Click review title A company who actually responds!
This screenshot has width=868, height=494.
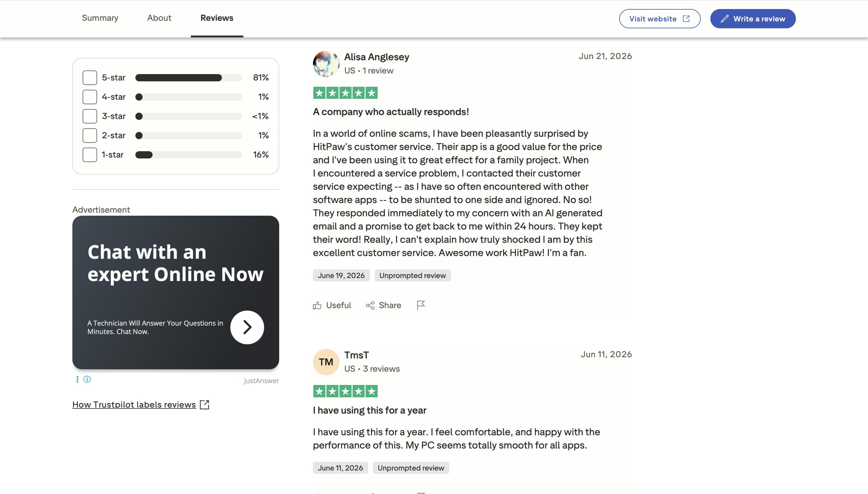(x=391, y=112)
